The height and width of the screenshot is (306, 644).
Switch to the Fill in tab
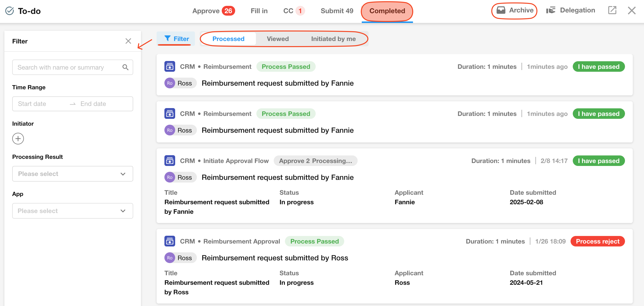coord(259,11)
